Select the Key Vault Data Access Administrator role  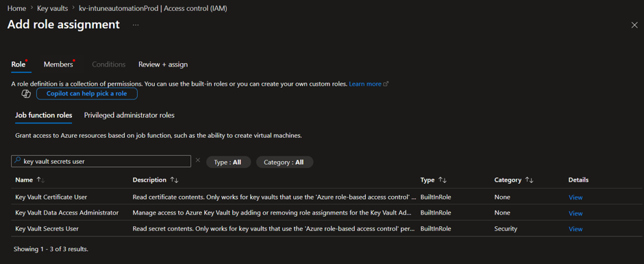pyautogui.click(x=67, y=213)
